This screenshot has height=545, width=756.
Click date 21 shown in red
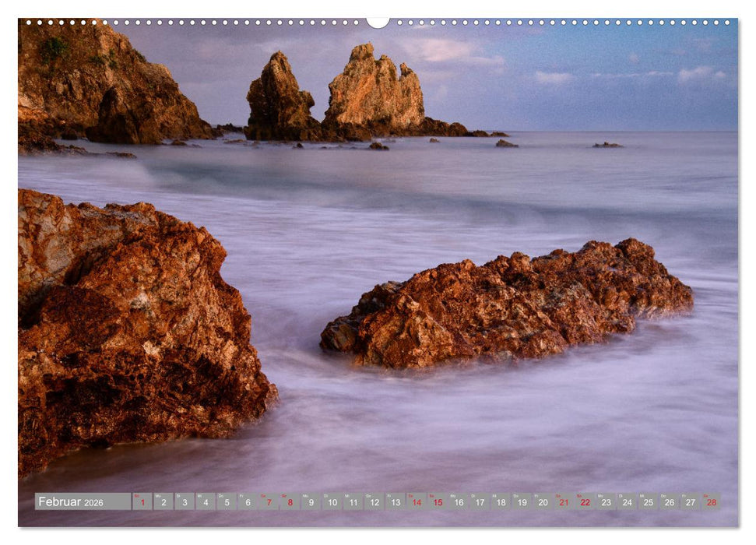click(563, 501)
